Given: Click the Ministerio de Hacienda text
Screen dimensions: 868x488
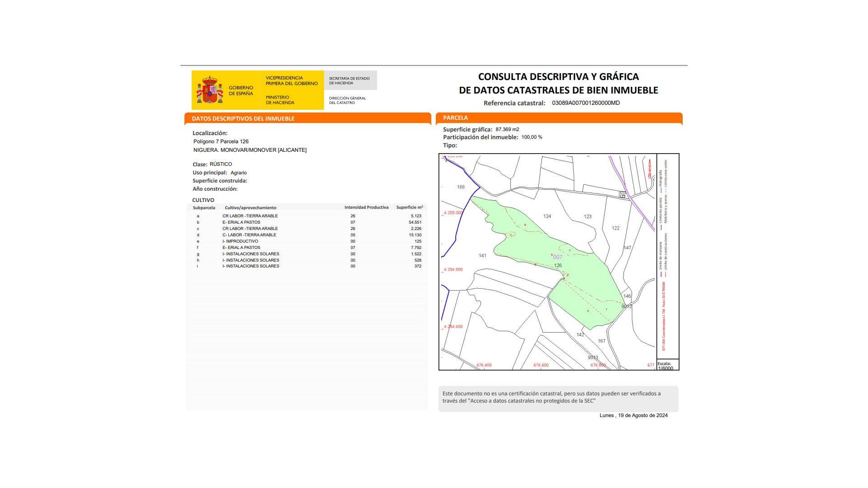Looking at the screenshot, I should pos(280,100).
